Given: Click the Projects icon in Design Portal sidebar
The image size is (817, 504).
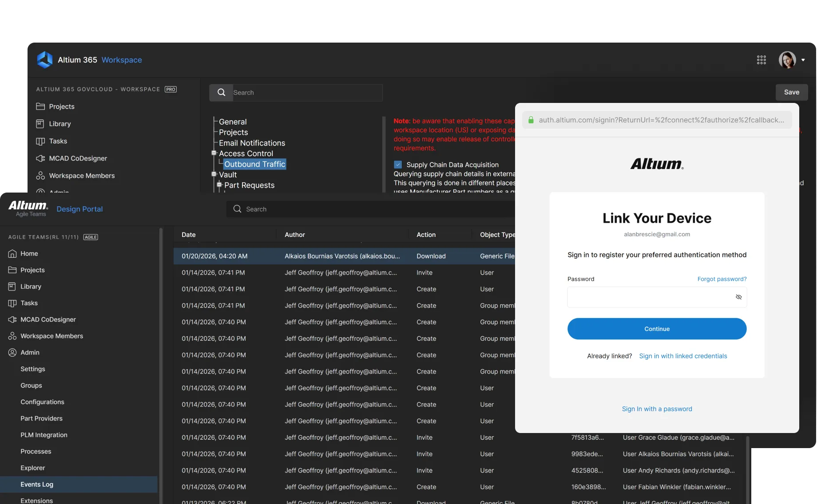Looking at the screenshot, I should tap(12, 270).
